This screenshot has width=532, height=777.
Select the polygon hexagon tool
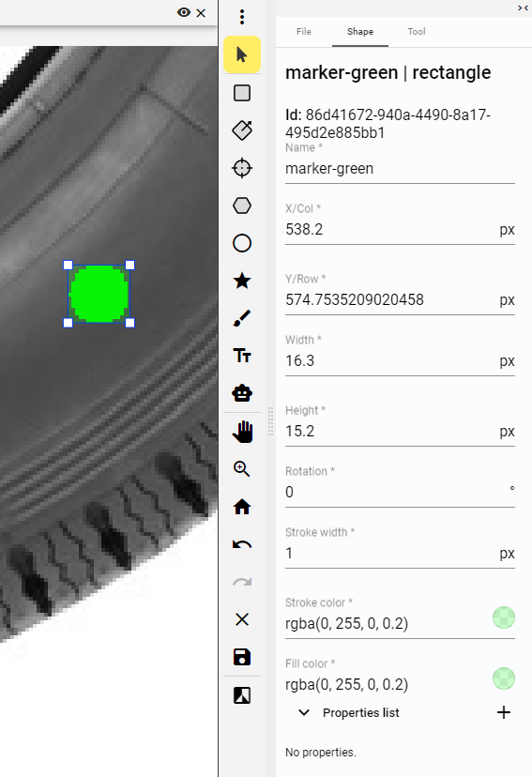[242, 206]
